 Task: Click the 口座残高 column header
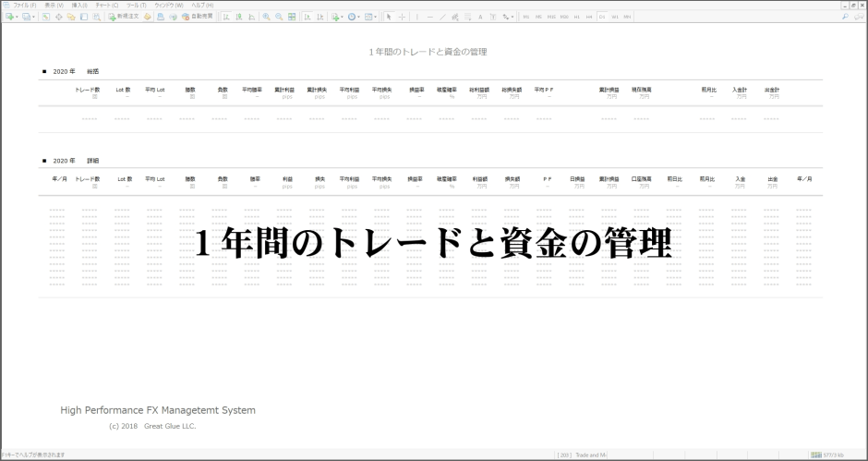642,179
